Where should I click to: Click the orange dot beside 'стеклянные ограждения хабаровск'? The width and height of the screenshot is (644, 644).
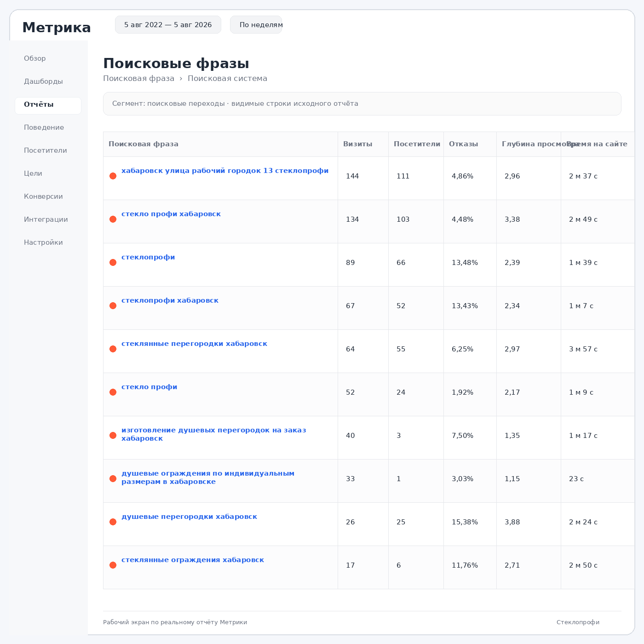point(113,565)
